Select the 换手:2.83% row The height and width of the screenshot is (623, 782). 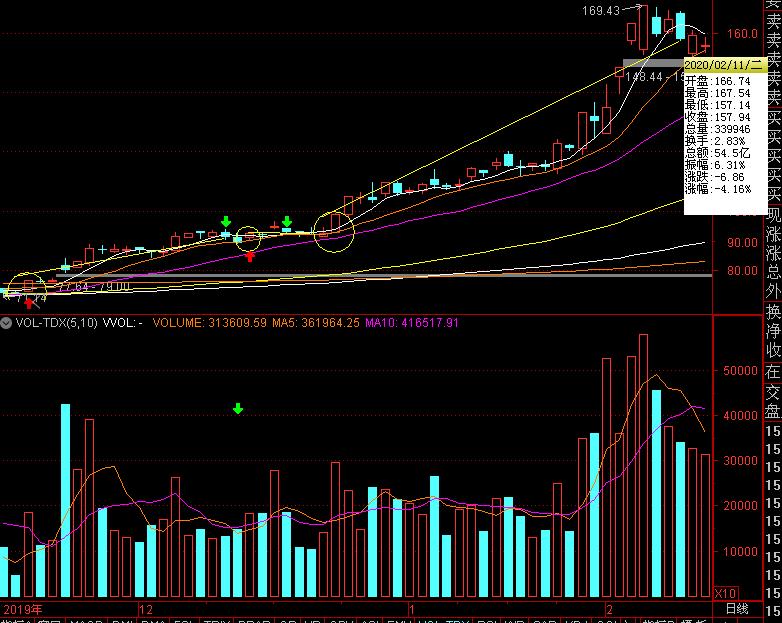(715, 141)
